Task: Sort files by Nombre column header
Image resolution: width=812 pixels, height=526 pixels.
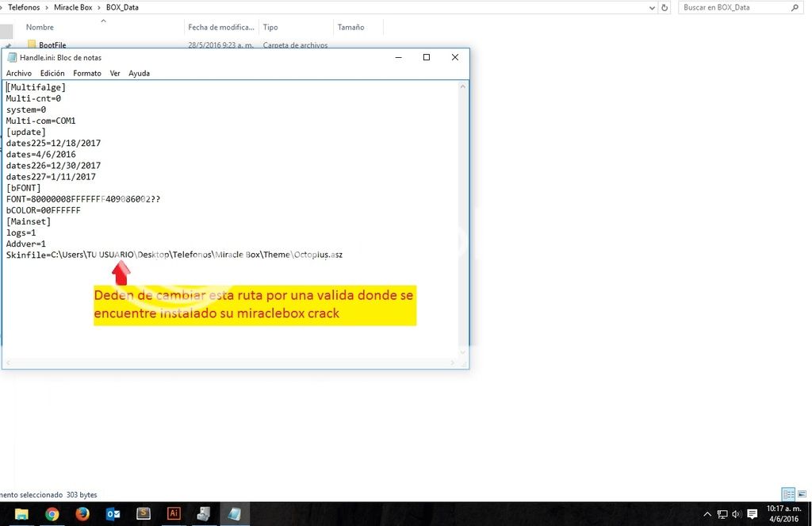Action: pyautogui.click(x=40, y=27)
